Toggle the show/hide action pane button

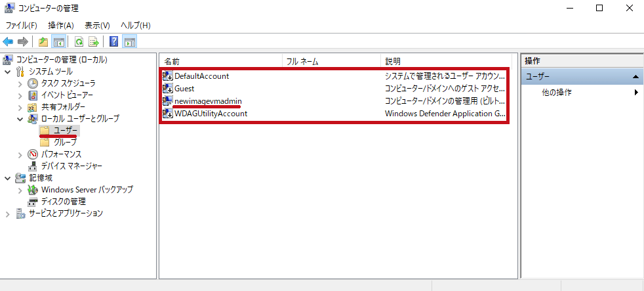tap(129, 42)
